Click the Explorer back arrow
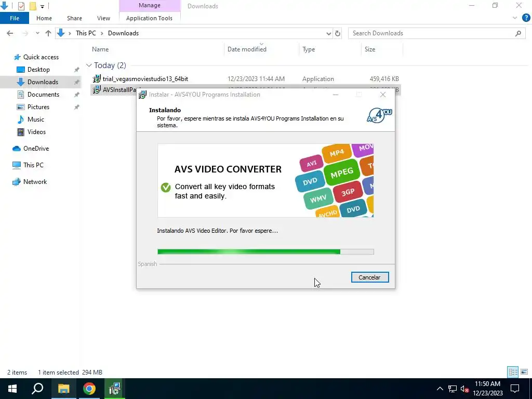This screenshot has width=532, height=399. point(10,33)
